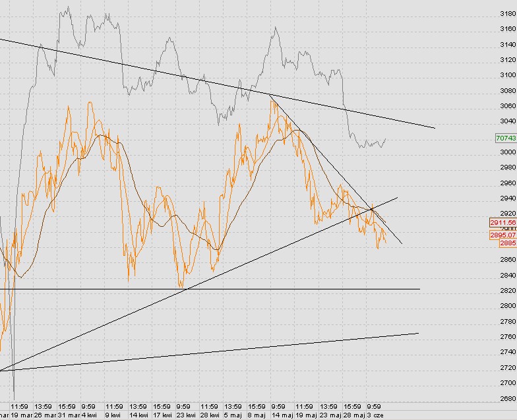The width and height of the screenshot is (517, 420).
Task: Select the 2700 price axis label
Action: pos(508,382)
